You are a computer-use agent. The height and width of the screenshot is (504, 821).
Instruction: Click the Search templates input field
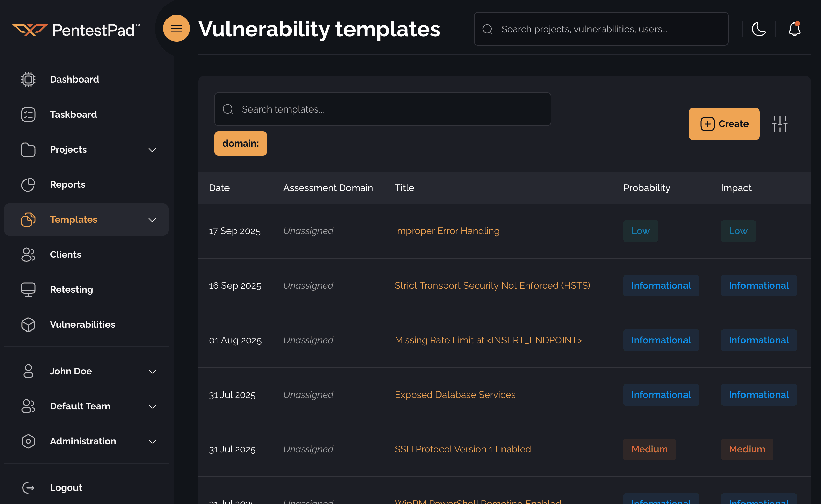click(x=383, y=109)
